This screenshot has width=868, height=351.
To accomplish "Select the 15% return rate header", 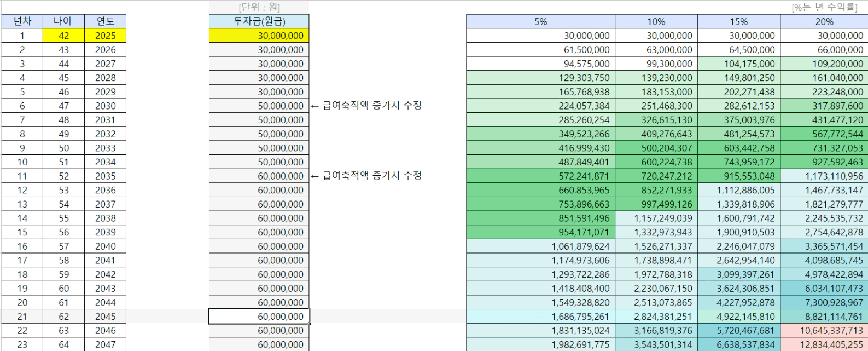I will pos(738,22).
